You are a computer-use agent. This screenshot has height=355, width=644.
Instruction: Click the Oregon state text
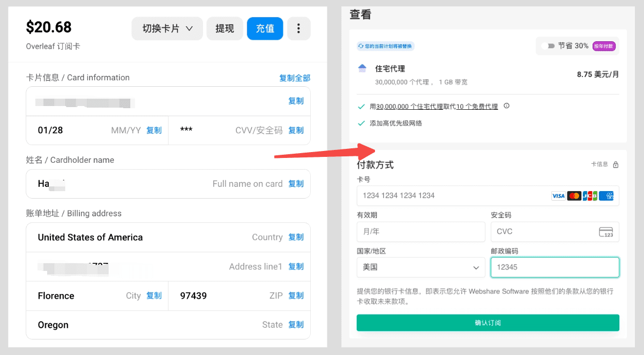(x=53, y=325)
